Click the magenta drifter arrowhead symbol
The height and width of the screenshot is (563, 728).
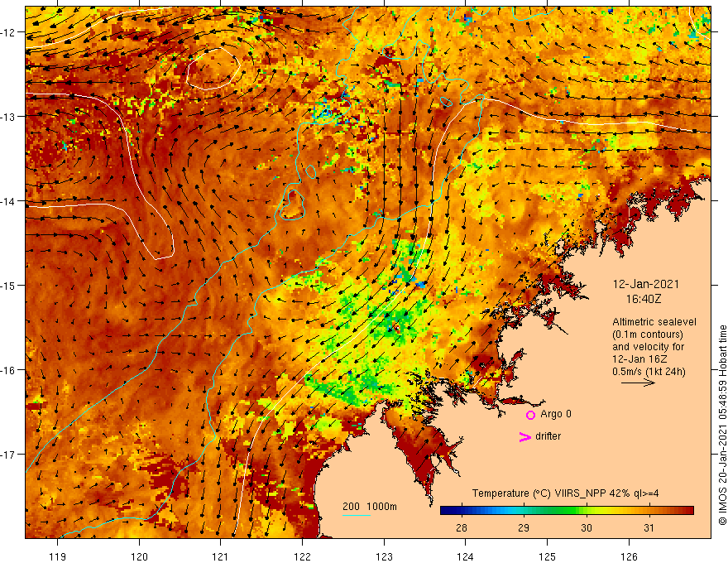[x=524, y=436]
